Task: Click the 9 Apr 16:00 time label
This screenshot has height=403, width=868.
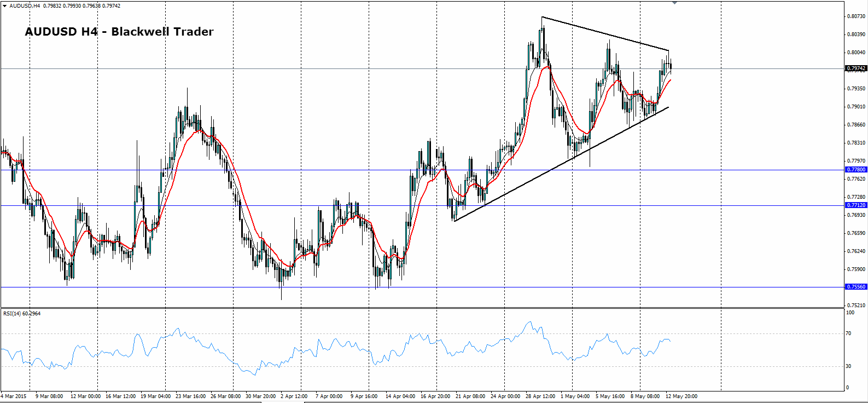Action: [x=364, y=396]
